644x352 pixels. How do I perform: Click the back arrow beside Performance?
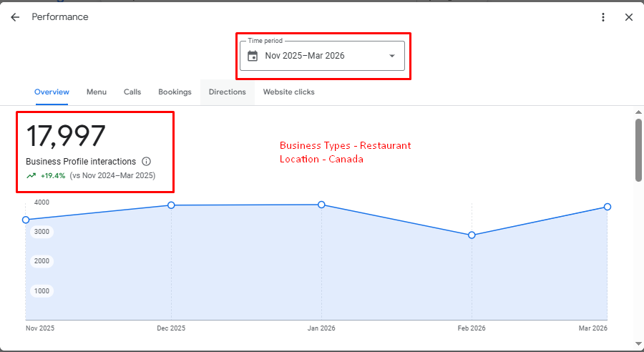pos(15,17)
